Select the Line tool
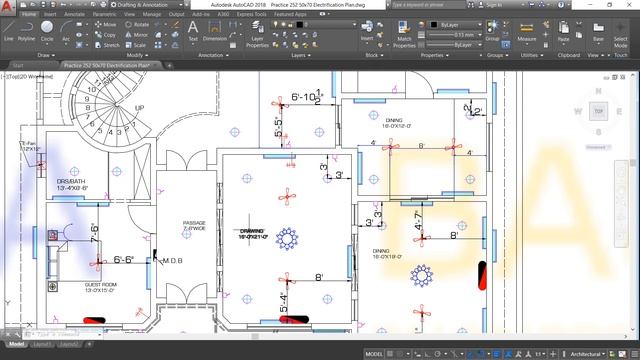Image resolution: width=640 pixels, height=360 pixels. tap(9, 31)
